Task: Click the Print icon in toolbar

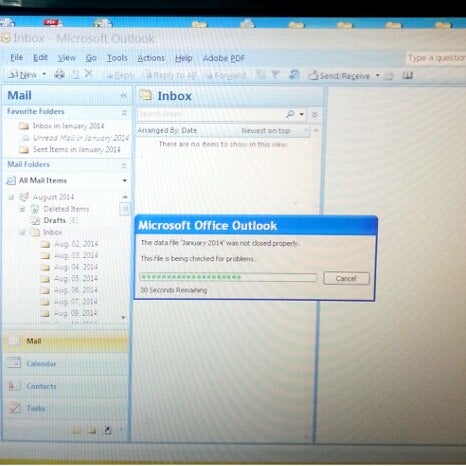Action: 60,74
